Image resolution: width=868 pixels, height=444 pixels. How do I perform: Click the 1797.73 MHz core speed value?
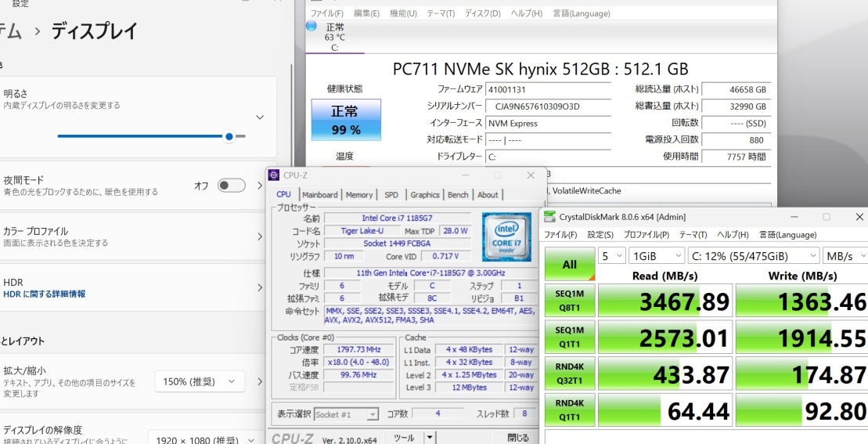(x=358, y=349)
